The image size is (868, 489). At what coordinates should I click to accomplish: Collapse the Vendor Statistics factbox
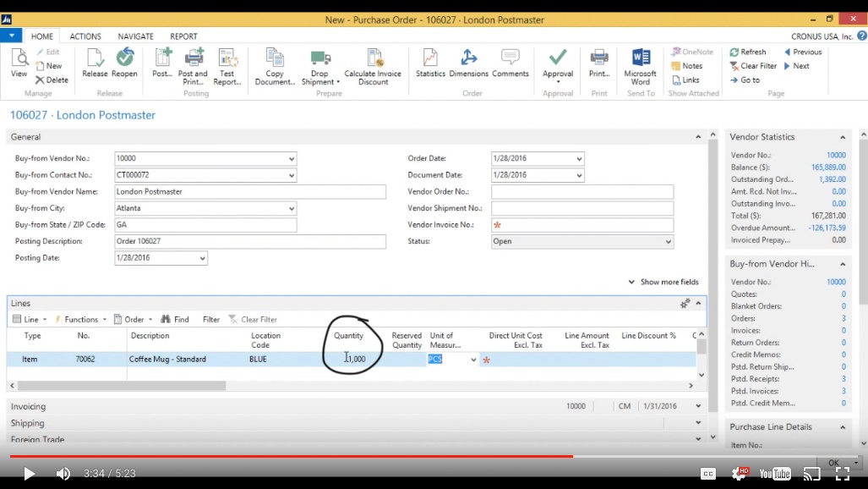coord(843,137)
